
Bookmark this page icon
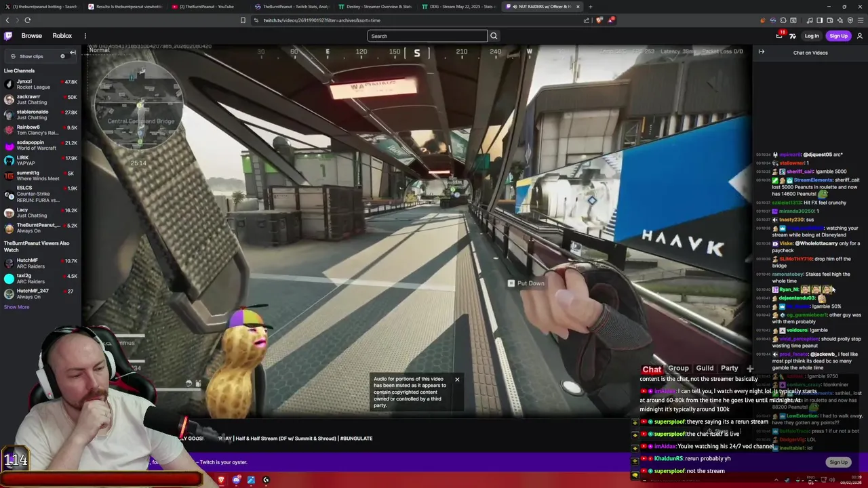pos(243,20)
